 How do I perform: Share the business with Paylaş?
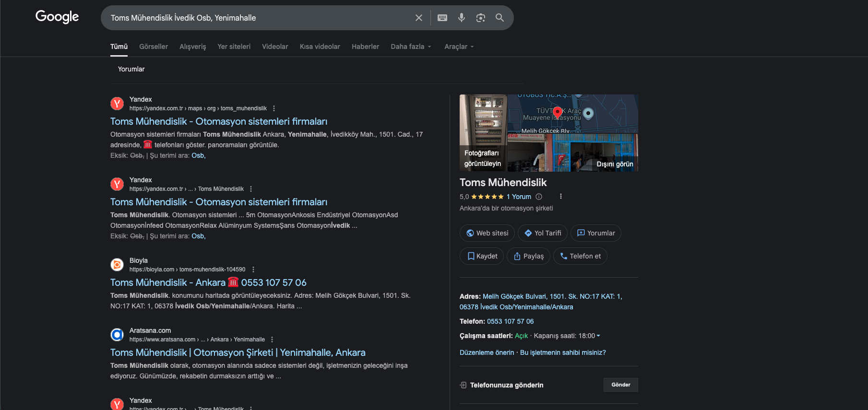[x=528, y=256]
